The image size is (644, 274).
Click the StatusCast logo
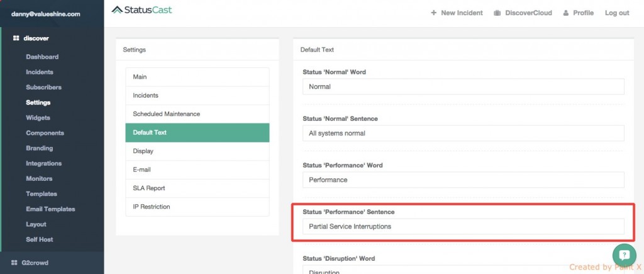click(x=142, y=10)
